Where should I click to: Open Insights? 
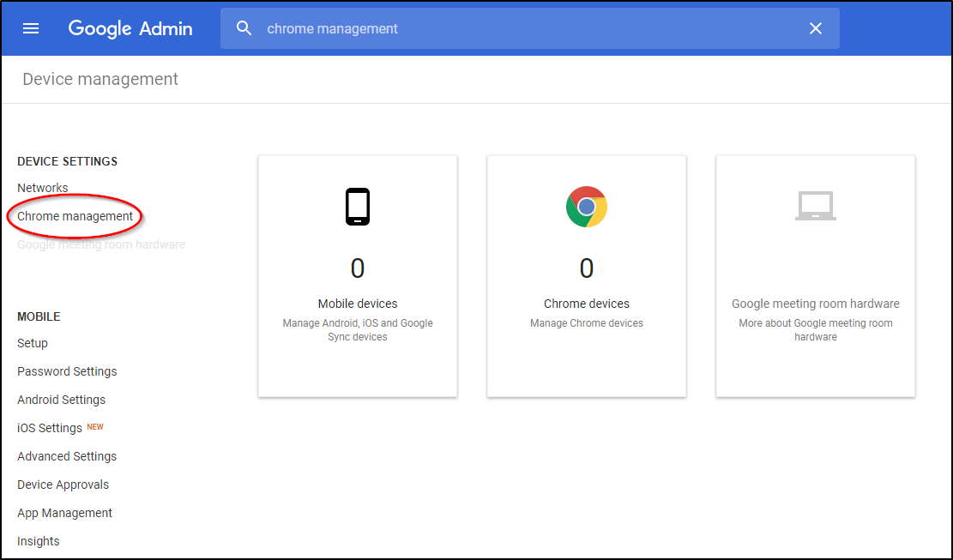click(x=39, y=541)
